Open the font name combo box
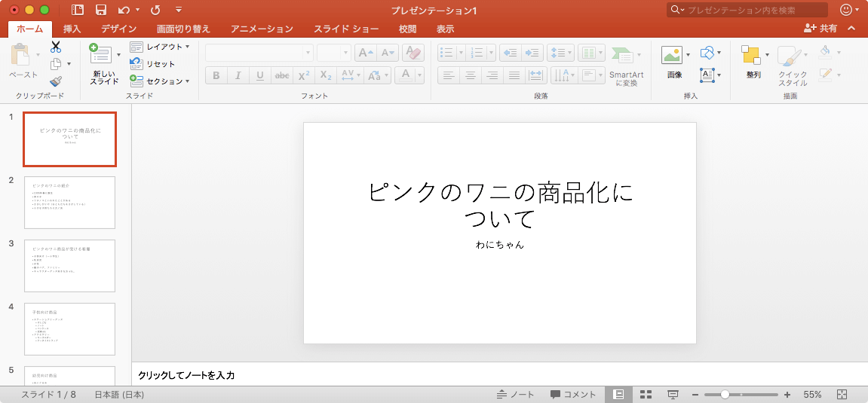This screenshot has width=868, height=403. (x=259, y=53)
